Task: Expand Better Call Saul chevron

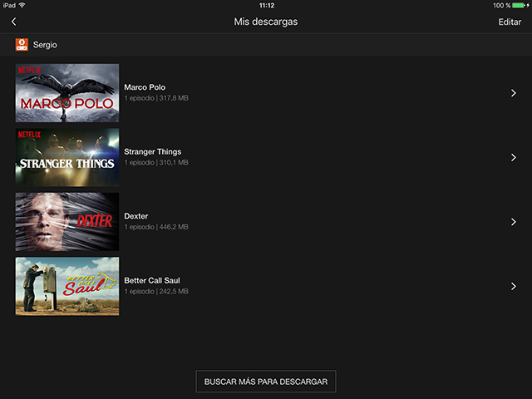Action: pos(514,286)
